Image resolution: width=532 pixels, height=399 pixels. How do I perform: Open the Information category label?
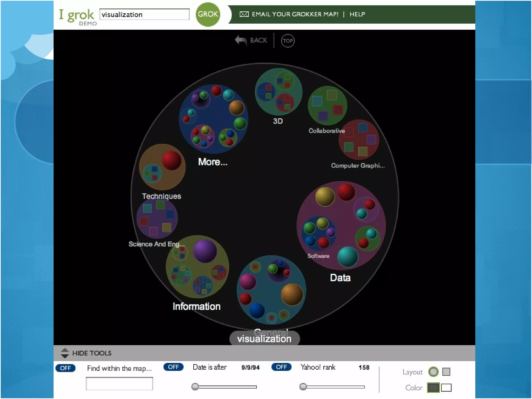(x=196, y=307)
